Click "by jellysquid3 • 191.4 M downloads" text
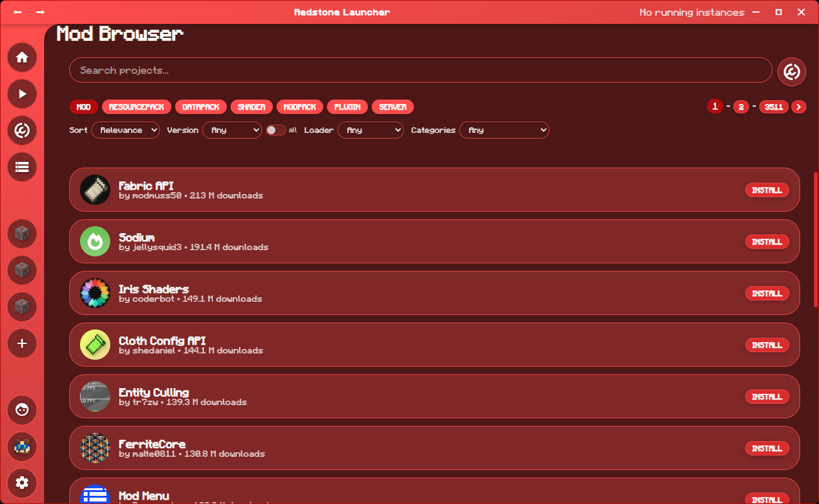Image resolution: width=819 pixels, height=504 pixels. (194, 248)
